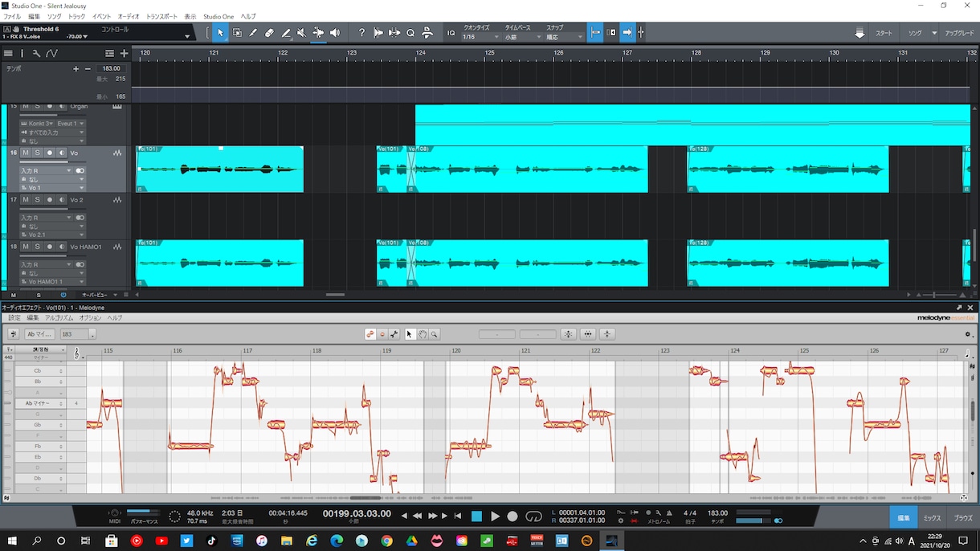Pick the Paint tool in toolbar
980x551 pixels.
click(286, 33)
